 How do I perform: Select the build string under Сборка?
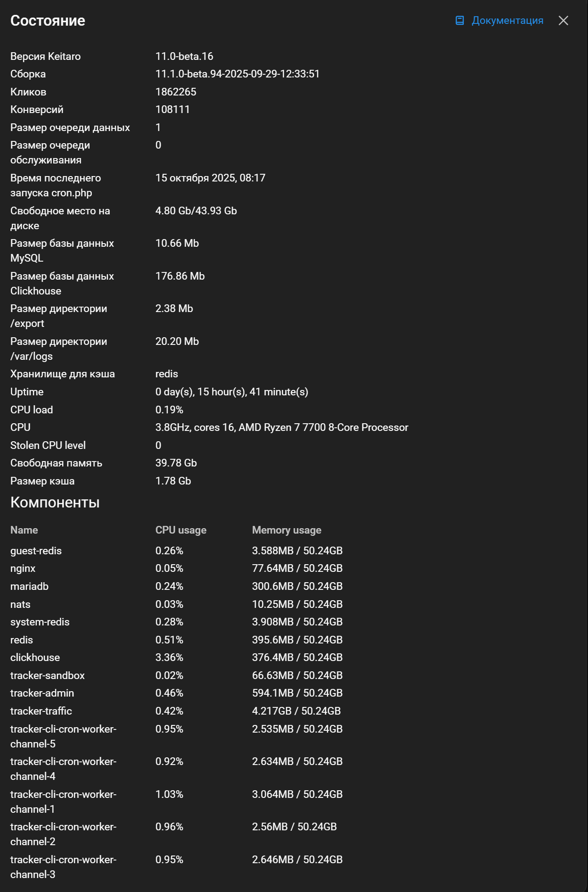pos(237,74)
